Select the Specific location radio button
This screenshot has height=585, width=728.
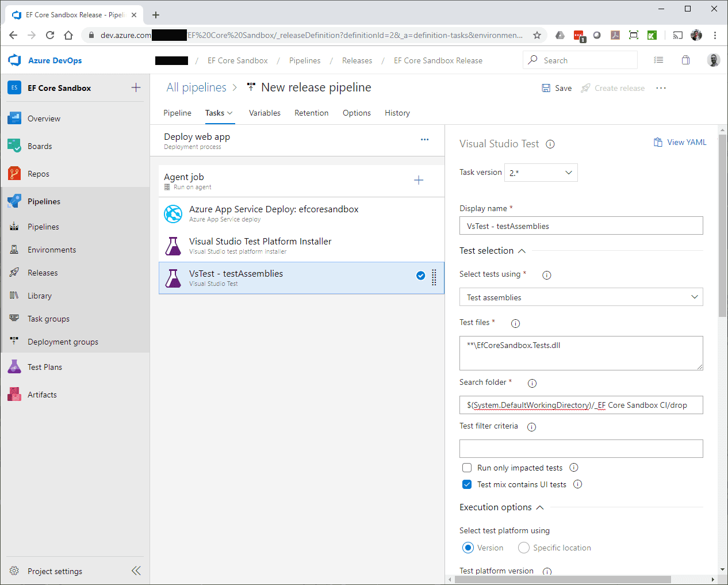point(524,548)
